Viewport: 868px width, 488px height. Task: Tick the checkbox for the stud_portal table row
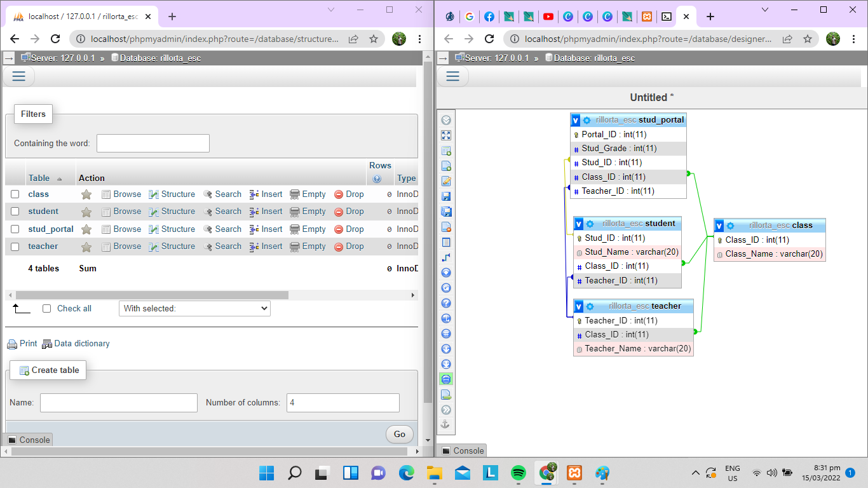15,229
